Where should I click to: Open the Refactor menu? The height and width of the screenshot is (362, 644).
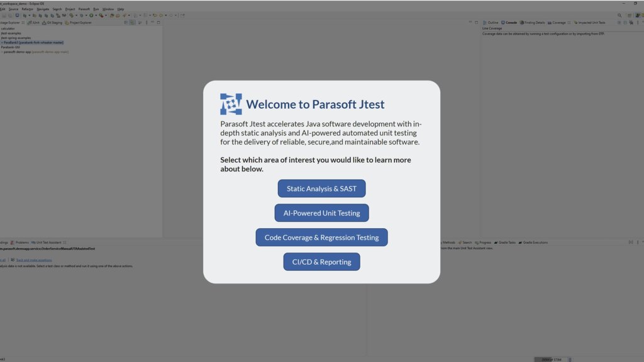(x=28, y=9)
